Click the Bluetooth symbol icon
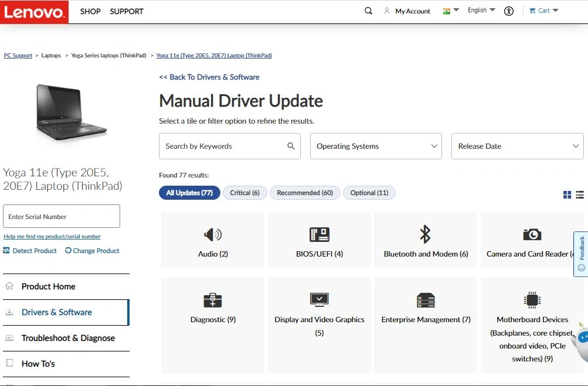The image size is (588, 386). [425, 234]
